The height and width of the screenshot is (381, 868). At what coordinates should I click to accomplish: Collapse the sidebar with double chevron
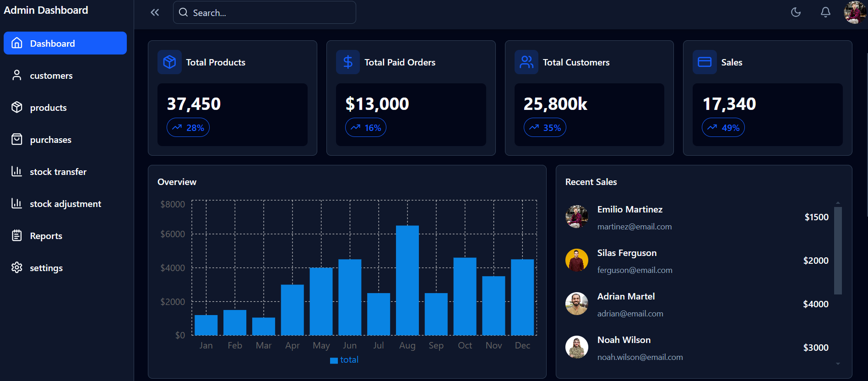[x=155, y=12]
